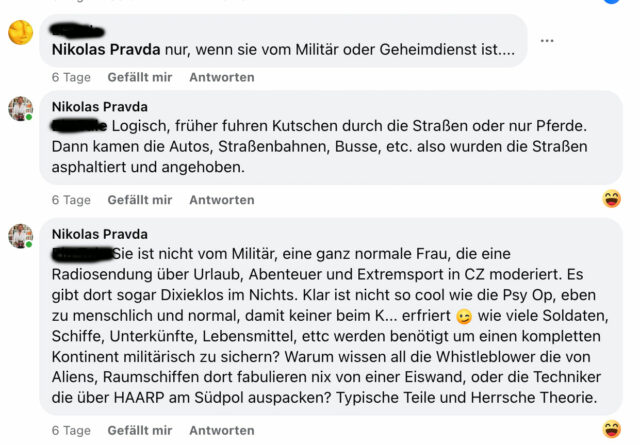Click the redacted name at the start of the Kutschen comment

[x=79, y=126]
